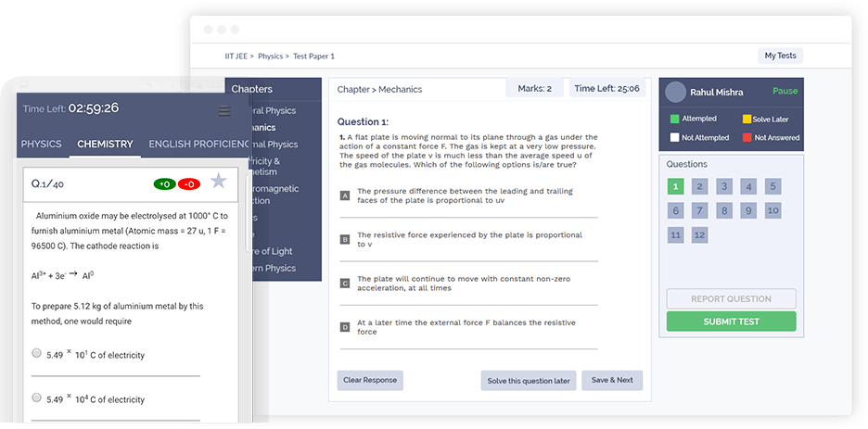Viewport: 868px width, 429px height.
Task: Switch to the Chemistry tab
Action: [x=105, y=145]
